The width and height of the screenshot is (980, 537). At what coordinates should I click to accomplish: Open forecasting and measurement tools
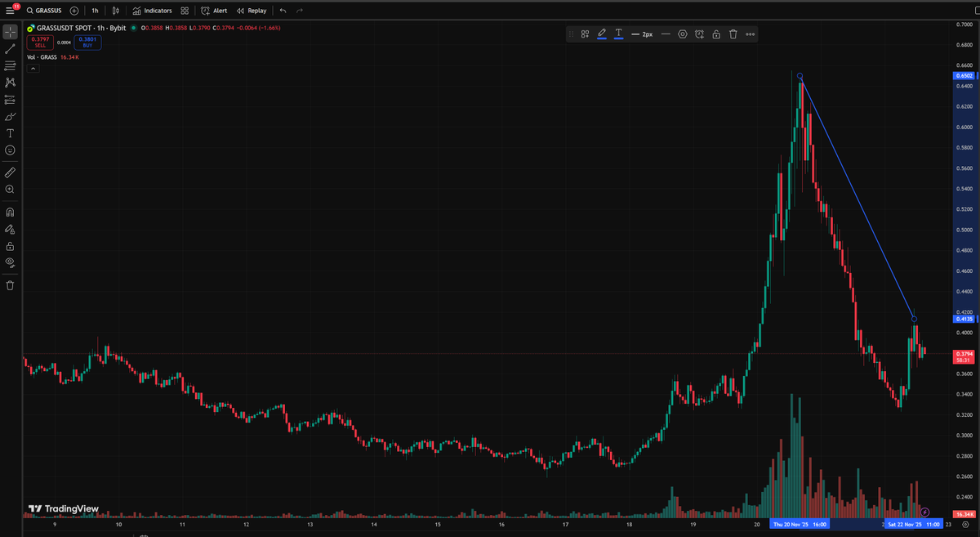point(10,100)
